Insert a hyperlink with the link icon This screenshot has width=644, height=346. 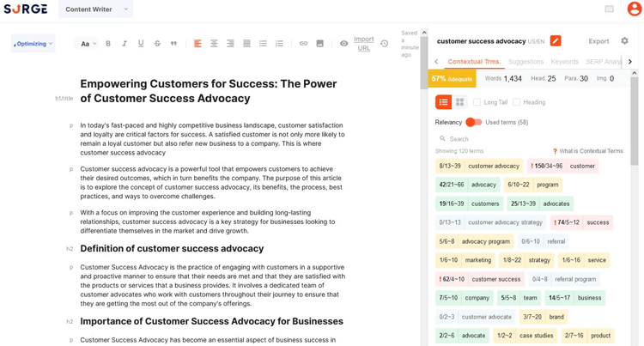tap(303, 44)
